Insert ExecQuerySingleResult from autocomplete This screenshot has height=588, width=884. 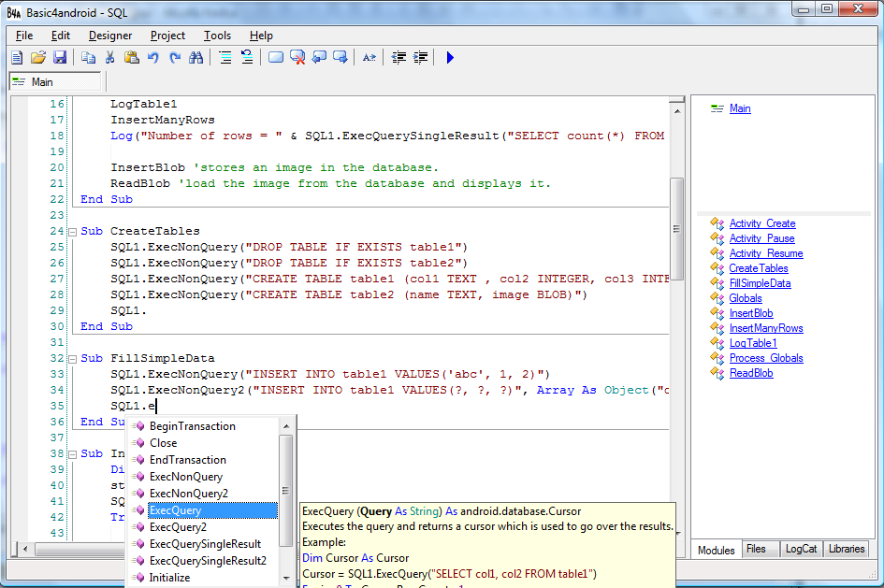204,544
